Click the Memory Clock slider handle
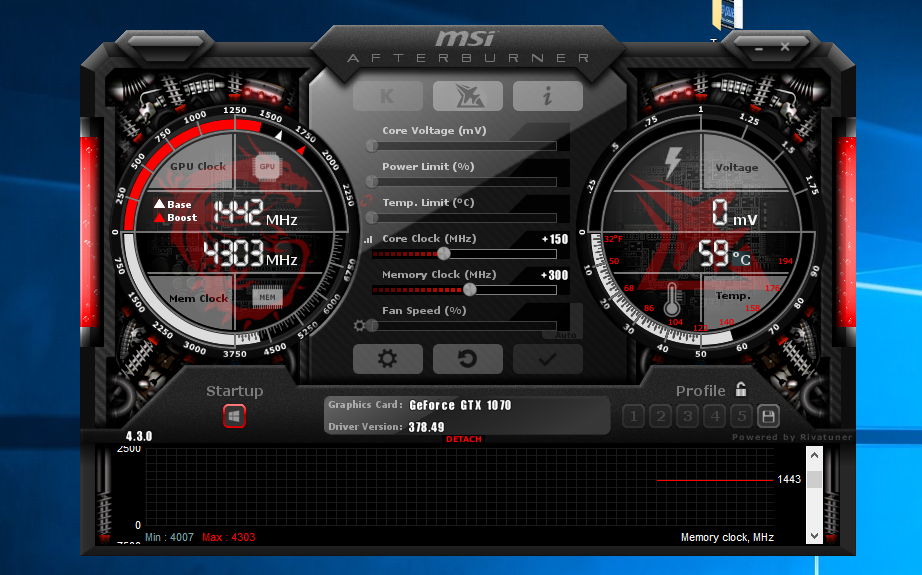This screenshot has height=575, width=922. tap(469, 289)
